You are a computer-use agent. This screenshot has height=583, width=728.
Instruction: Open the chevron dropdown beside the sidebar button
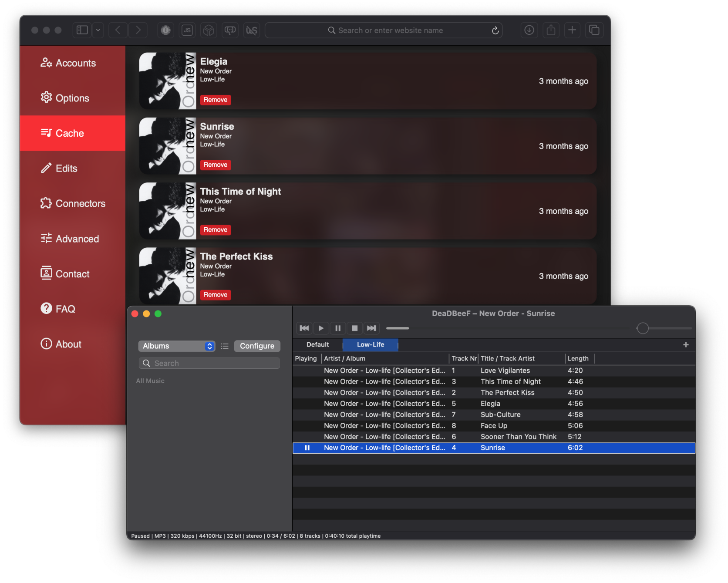(98, 30)
